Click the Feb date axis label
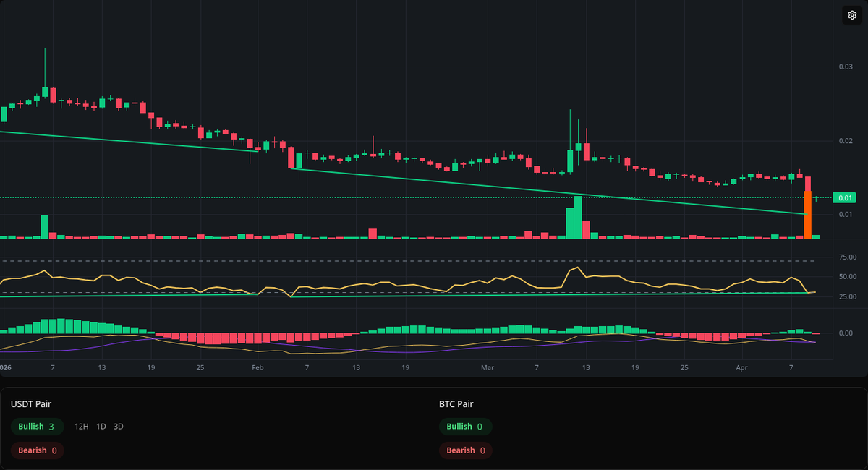This screenshot has width=868, height=470. (x=258, y=368)
